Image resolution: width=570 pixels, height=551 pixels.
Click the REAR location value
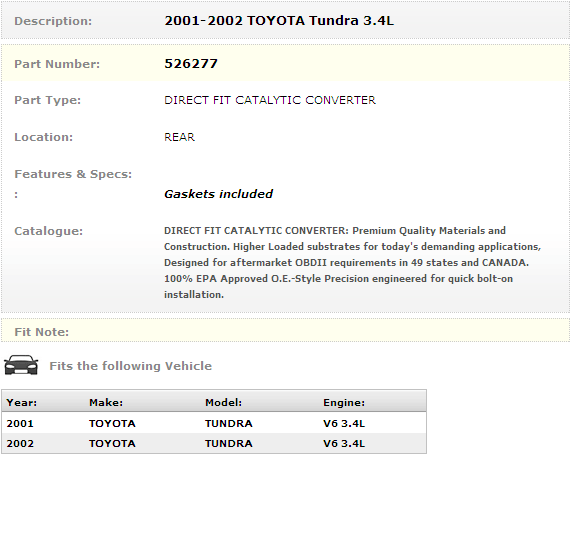[x=180, y=137]
